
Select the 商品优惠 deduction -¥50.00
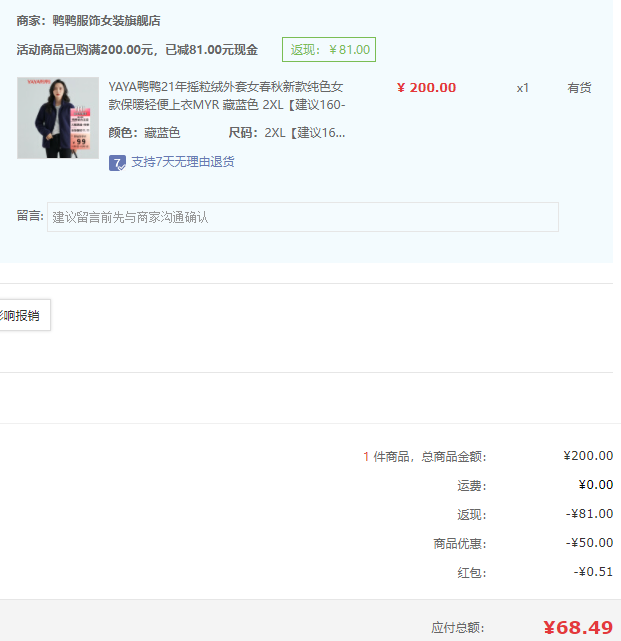(x=589, y=542)
